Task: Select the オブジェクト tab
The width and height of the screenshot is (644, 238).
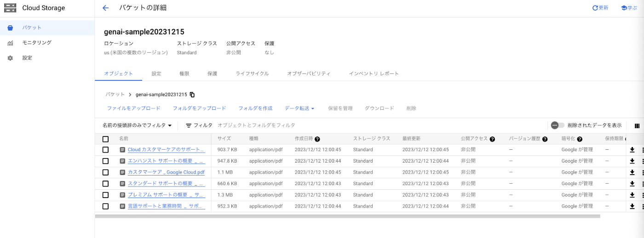Action: (x=119, y=74)
